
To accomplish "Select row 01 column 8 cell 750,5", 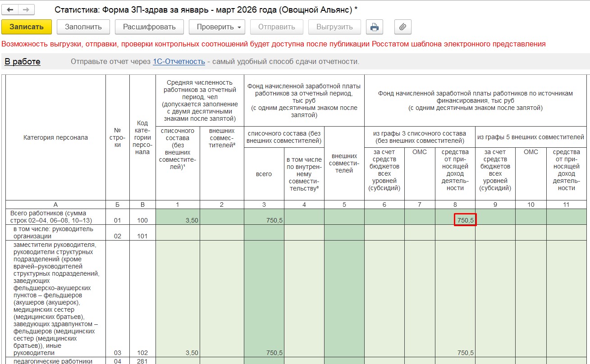I will click(x=465, y=220).
